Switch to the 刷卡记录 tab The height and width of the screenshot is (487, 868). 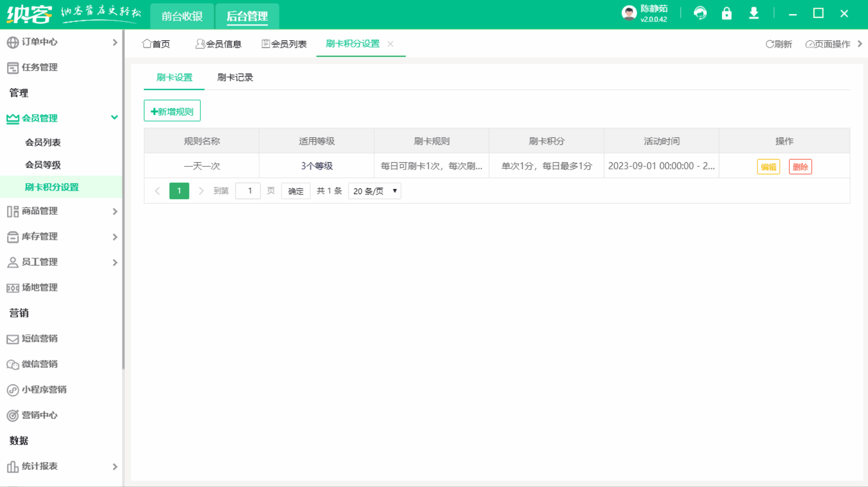point(235,78)
